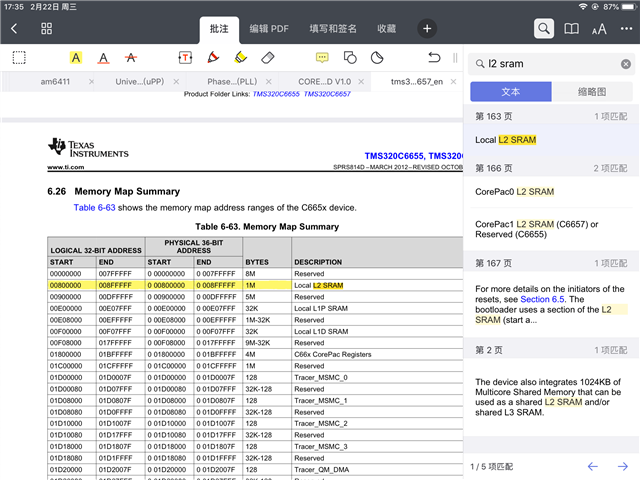Switch to the 编辑 PDF tab
Viewport: 640px width, 480px height.
[269, 29]
